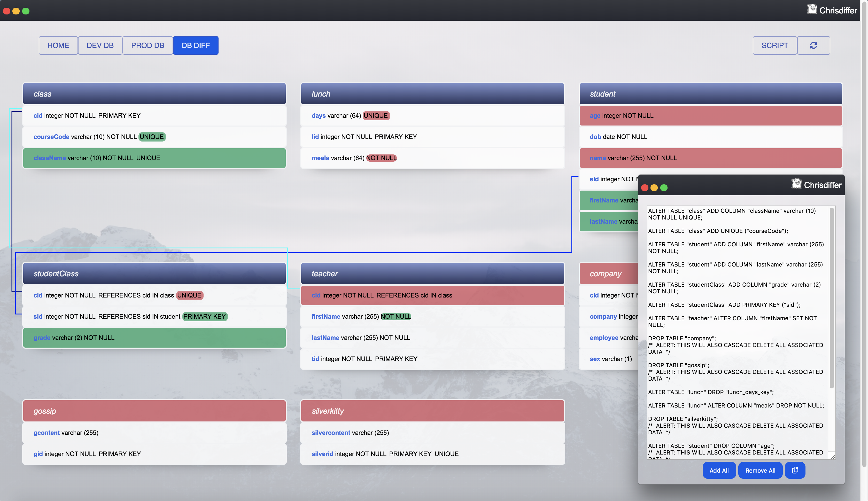Viewport: 868px width, 501px height.
Task: Click the script textarea scrollbar
Action: click(x=832, y=298)
